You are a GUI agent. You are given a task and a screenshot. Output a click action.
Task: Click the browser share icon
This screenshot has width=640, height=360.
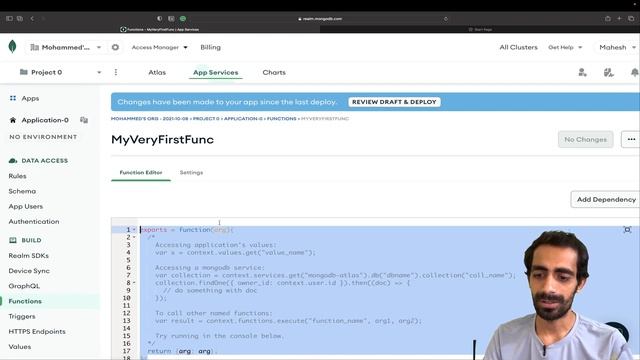pyautogui.click(x=608, y=18)
